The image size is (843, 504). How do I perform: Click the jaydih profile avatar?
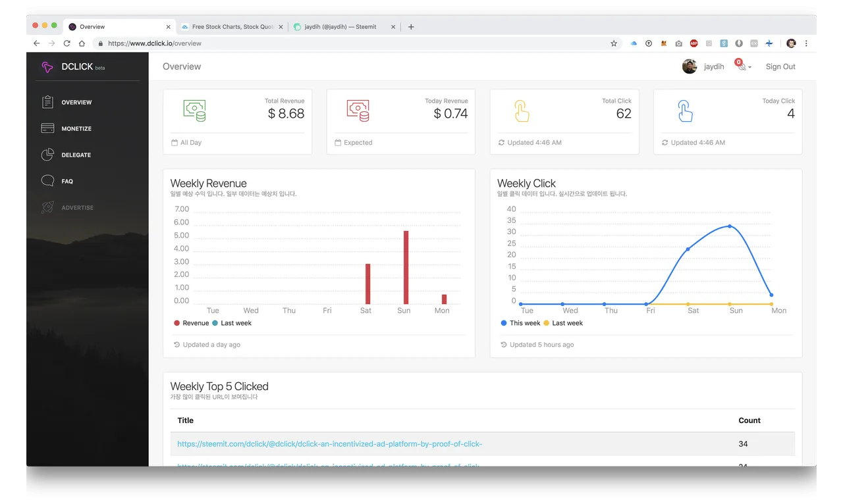pos(690,66)
